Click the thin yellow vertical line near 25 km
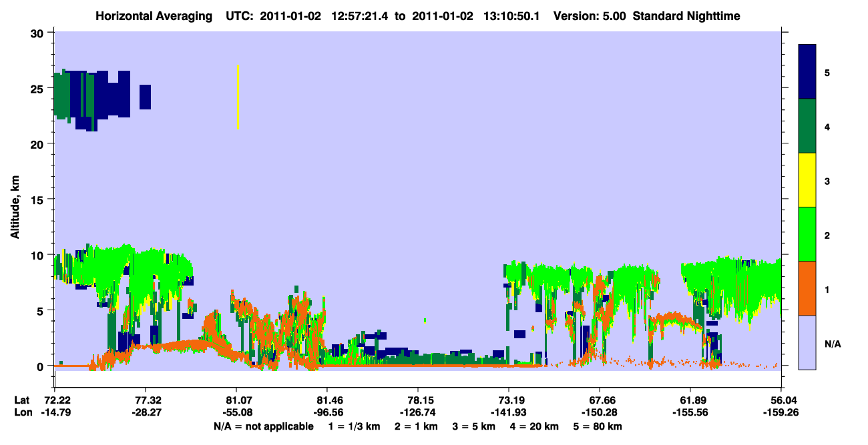This screenshot has height=445, width=868. point(238,97)
